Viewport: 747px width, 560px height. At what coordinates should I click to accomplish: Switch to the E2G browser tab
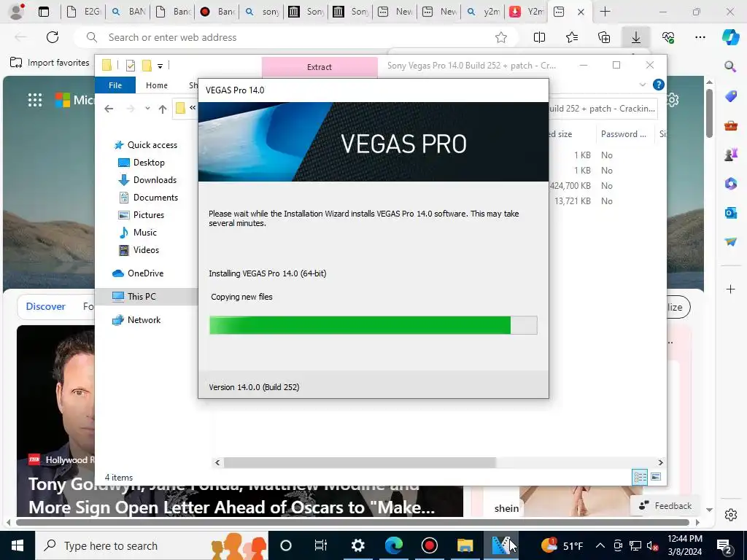tap(83, 12)
